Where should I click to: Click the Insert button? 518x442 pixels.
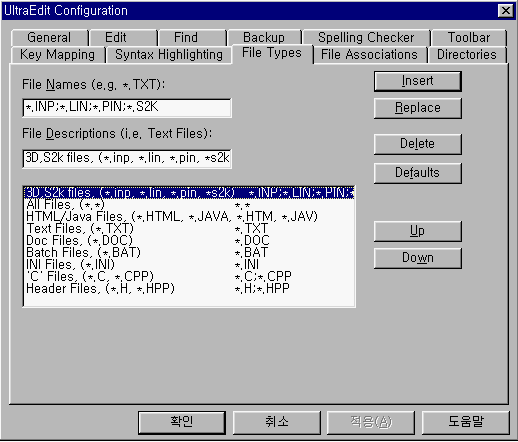418,81
